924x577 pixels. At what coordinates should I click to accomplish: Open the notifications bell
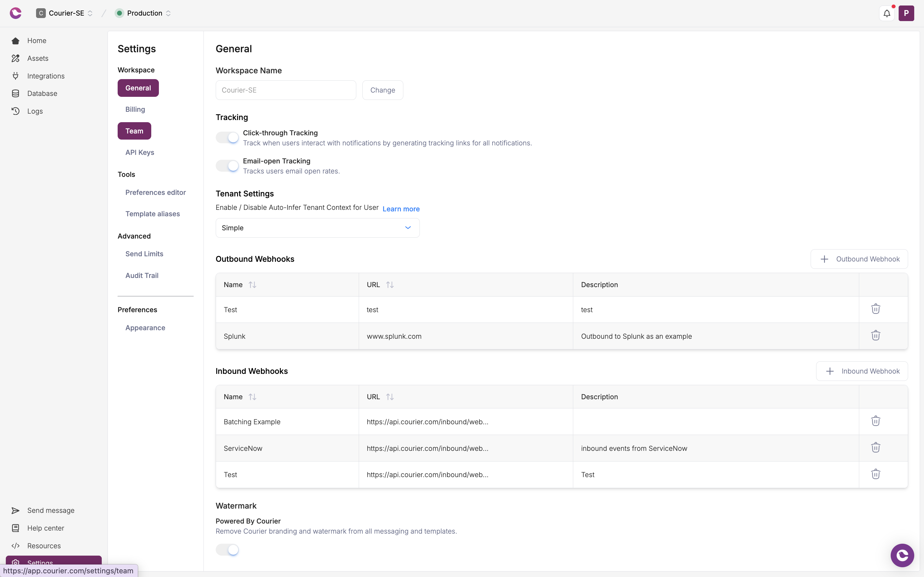pos(887,13)
